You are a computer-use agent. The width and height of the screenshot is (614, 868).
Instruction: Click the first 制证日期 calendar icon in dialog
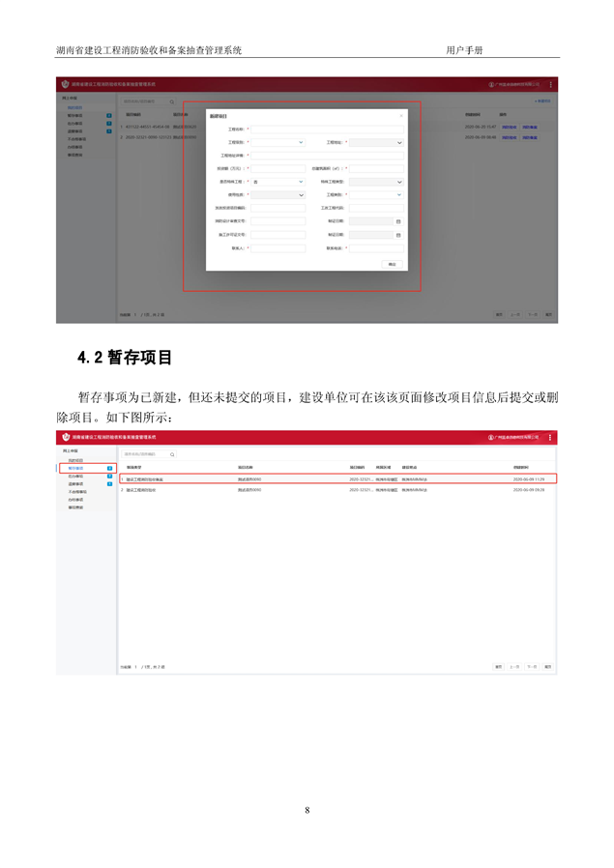(398, 221)
